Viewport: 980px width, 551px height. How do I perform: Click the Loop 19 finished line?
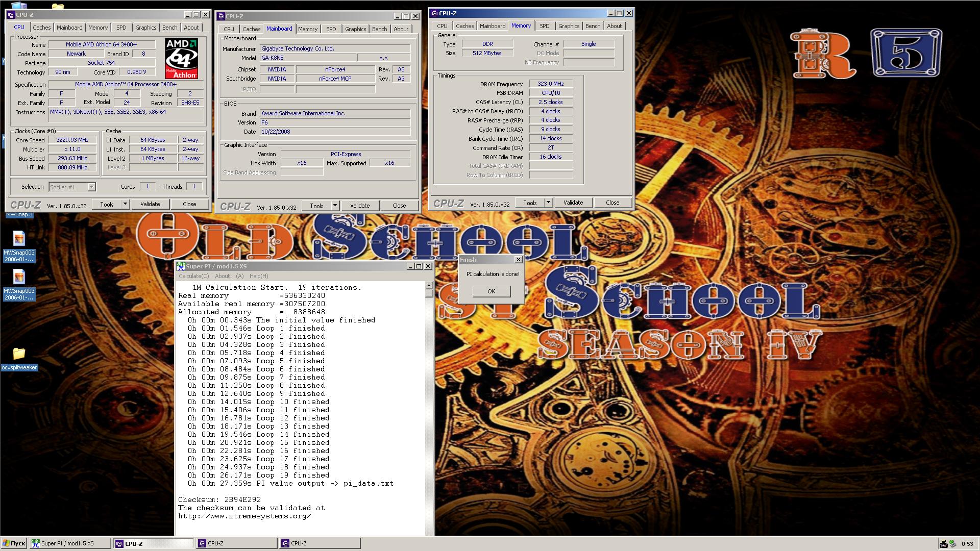click(x=258, y=475)
